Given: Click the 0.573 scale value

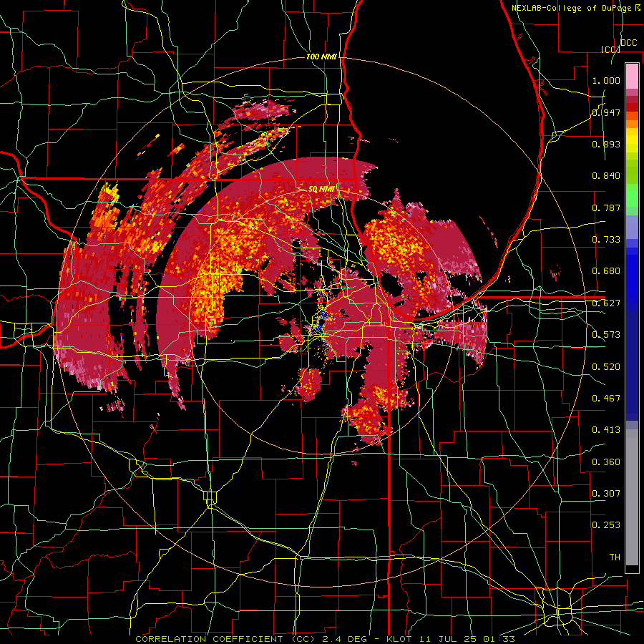Looking at the screenshot, I should click(x=606, y=335).
